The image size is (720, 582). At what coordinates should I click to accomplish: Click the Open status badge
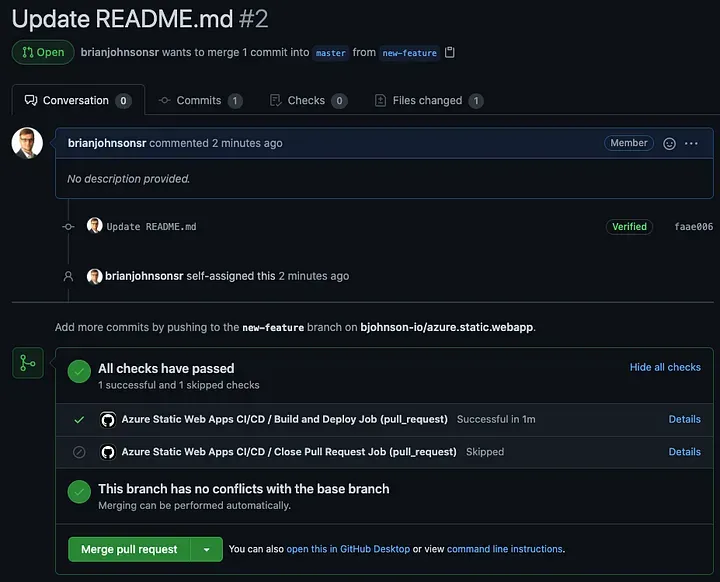pos(43,52)
